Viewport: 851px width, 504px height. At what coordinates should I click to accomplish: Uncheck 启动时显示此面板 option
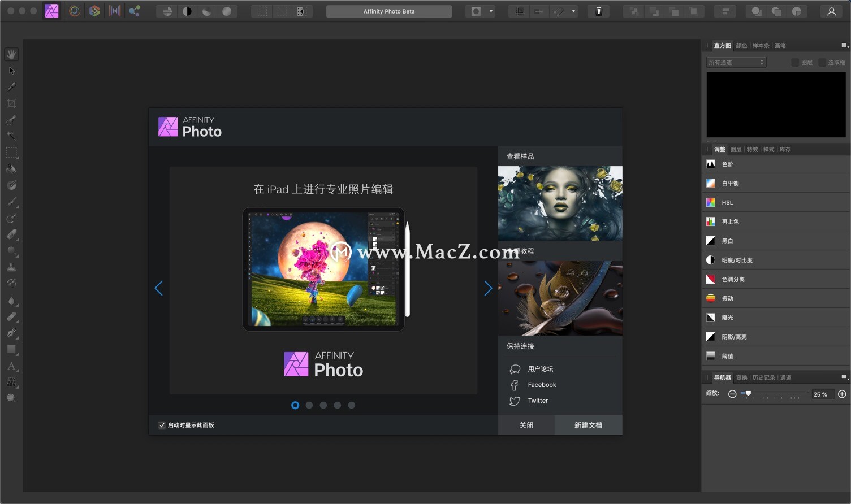162,424
